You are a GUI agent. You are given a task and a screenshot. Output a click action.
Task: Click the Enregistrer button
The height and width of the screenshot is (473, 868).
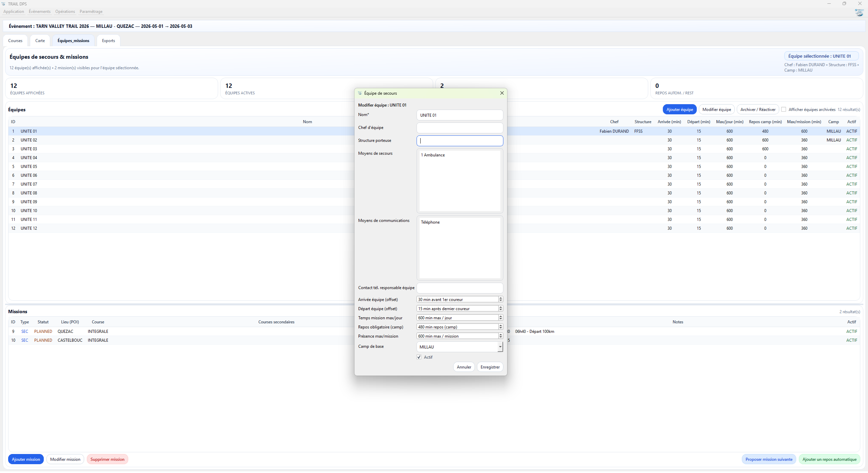click(x=490, y=367)
